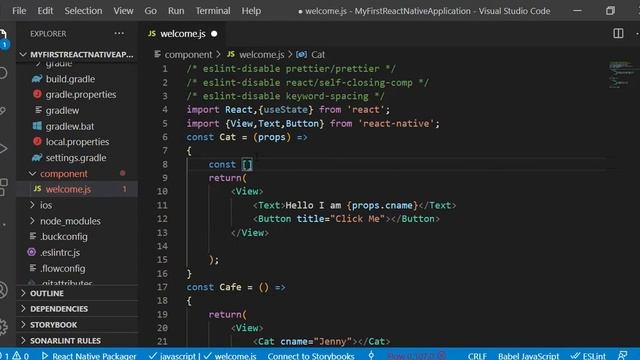Click Connect to Storybooks in status bar

click(x=311, y=356)
